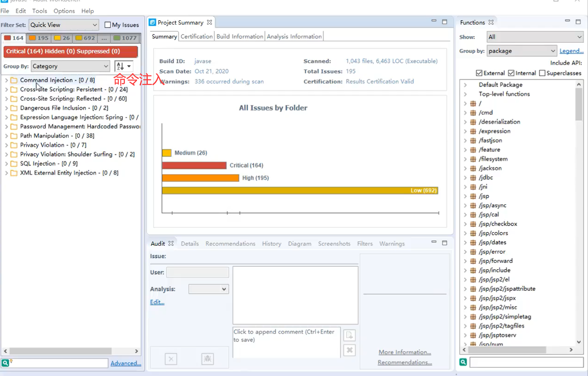Switch to the Certification tab
Viewport: 588px width, 376px height.
[196, 37]
